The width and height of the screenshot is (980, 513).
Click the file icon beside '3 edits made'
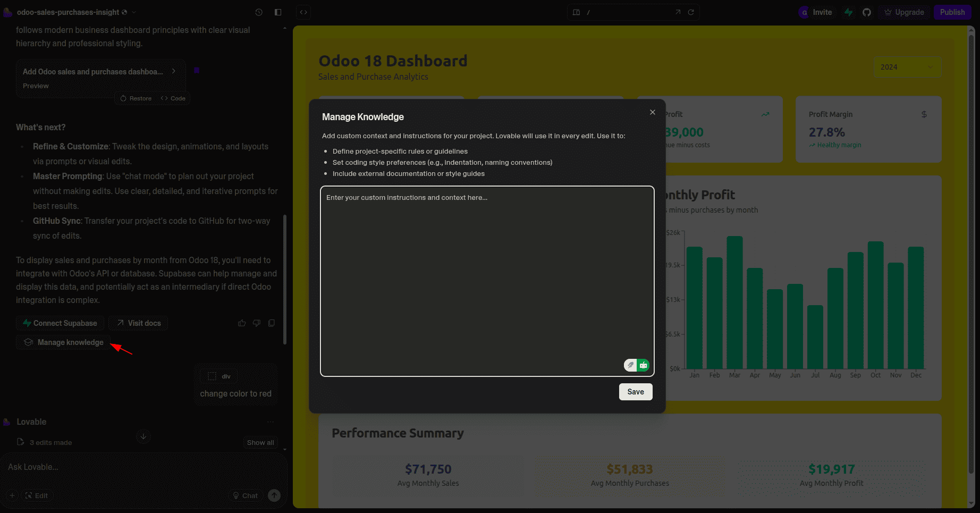[x=21, y=442]
